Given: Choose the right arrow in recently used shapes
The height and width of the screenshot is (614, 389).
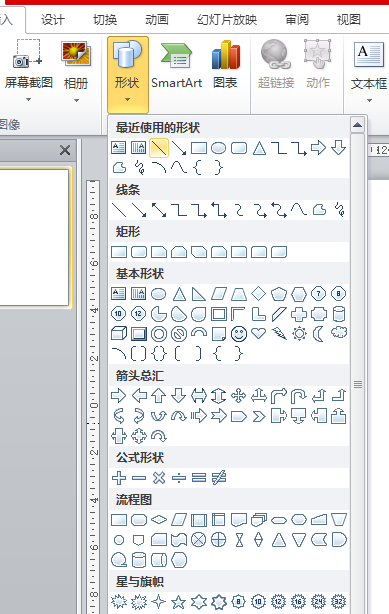Looking at the screenshot, I should (x=318, y=148).
